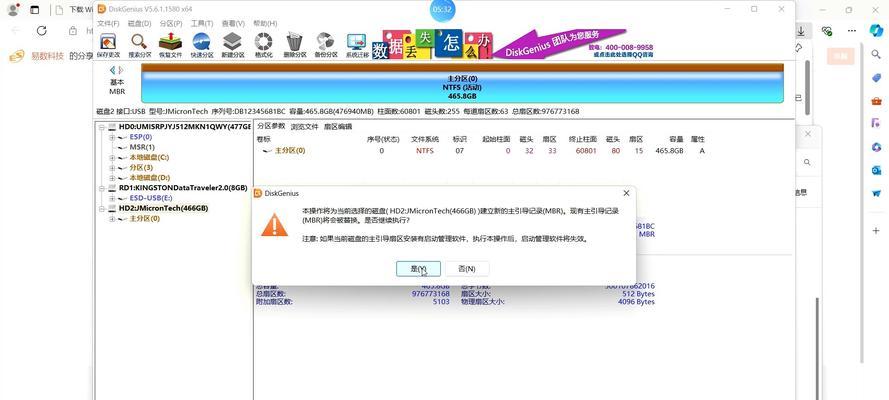Collapse the HD2:JMicronTech(466GB) disk node
The height and width of the screenshot is (400, 889).
coord(102,208)
